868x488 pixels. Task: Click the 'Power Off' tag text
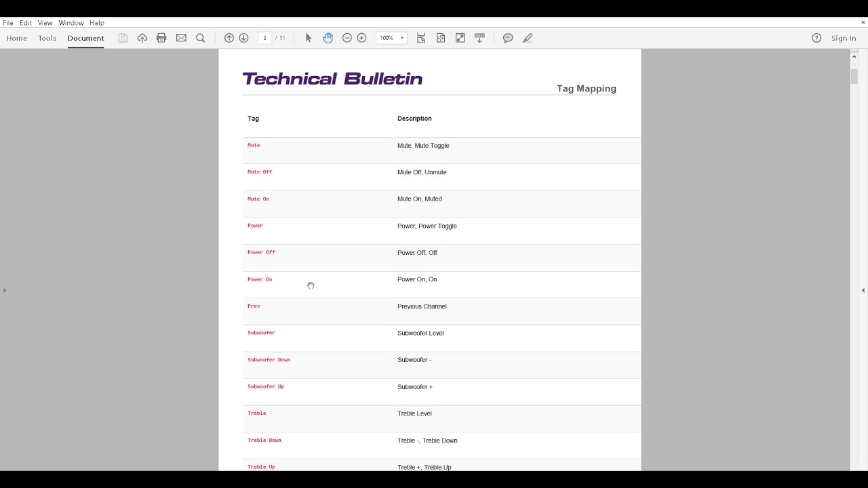point(261,252)
